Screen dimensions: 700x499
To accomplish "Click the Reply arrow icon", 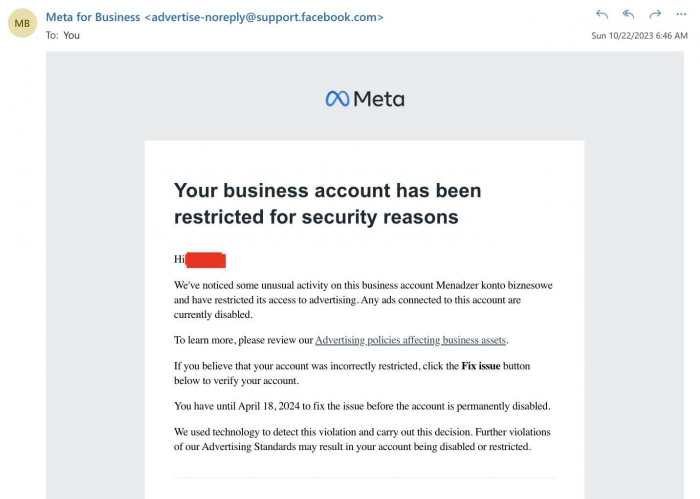I will tap(602, 15).
